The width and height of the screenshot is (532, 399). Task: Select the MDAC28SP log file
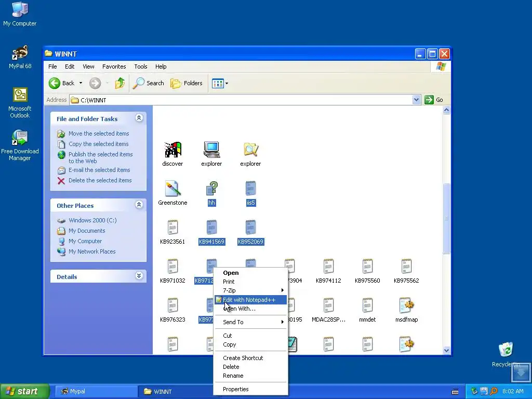tap(328, 305)
